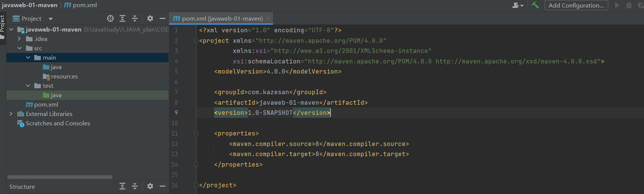The width and height of the screenshot is (644, 194).
Task: Click the Project panel horizontal scrollbar
Action: point(60,177)
